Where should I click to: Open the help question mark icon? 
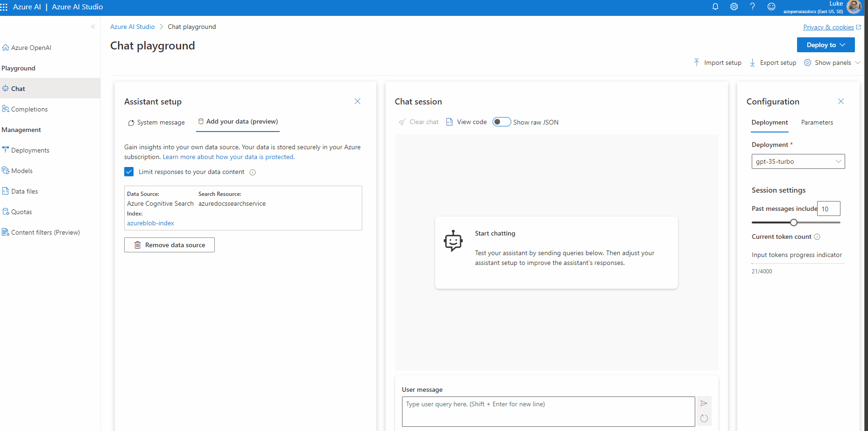tap(753, 7)
